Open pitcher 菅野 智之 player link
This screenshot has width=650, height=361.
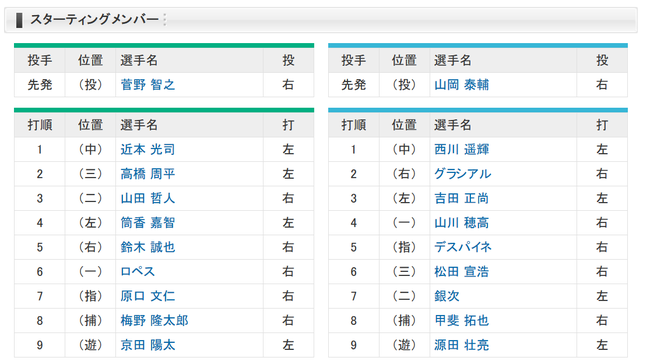[x=148, y=85]
